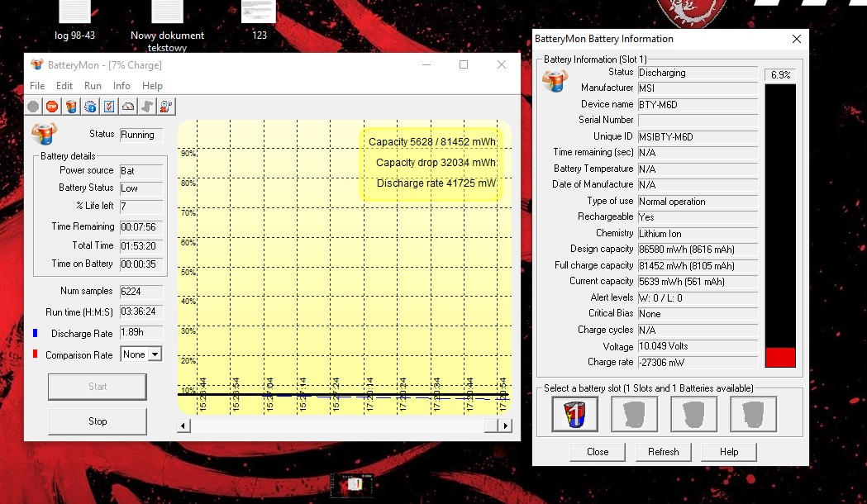Open the checklist configuration toolbar icon
The width and height of the screenshot is (867, 504).
coord(109,106)
